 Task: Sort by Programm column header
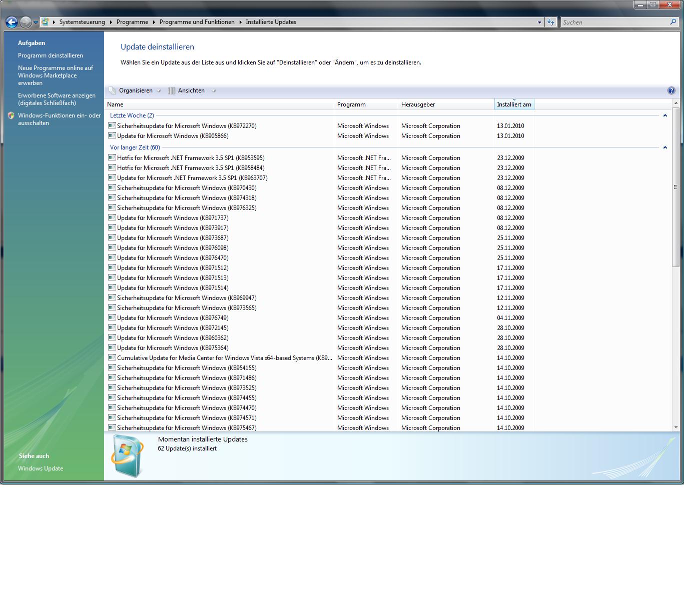(x=366, y=104)
